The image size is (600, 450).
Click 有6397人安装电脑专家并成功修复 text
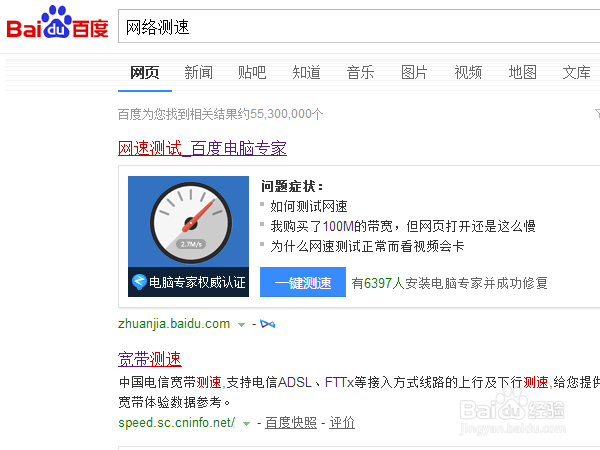450,283
